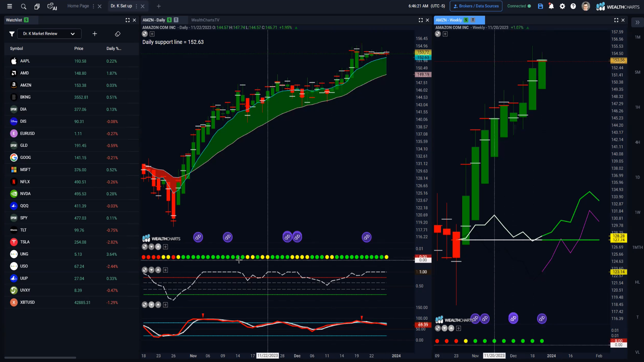644x362 pixels.
Task: Select the NVDA row in the watchlist
Action: coord(72,194)
